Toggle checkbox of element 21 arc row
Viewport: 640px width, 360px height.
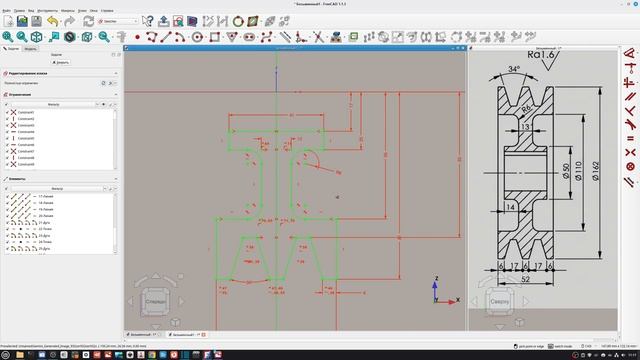(7, 223)
